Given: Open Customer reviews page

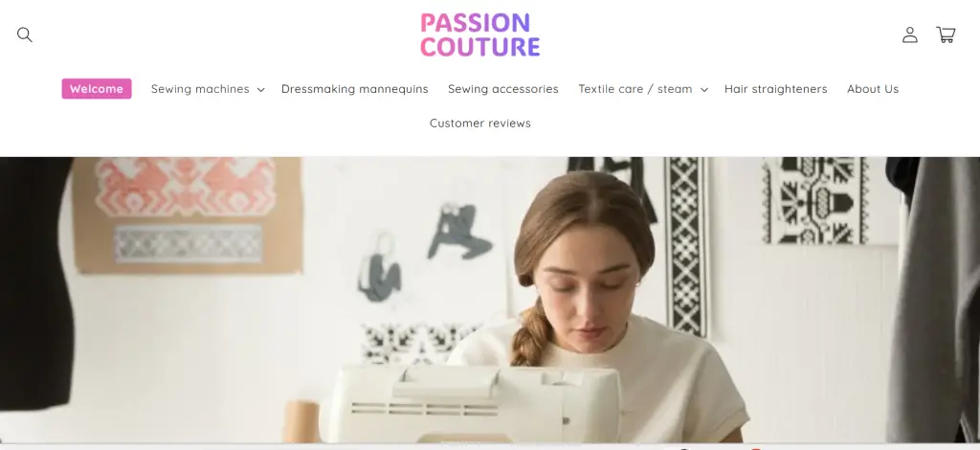Looking at the screenshot, I should pyautogui.click(x=480, y=124).
